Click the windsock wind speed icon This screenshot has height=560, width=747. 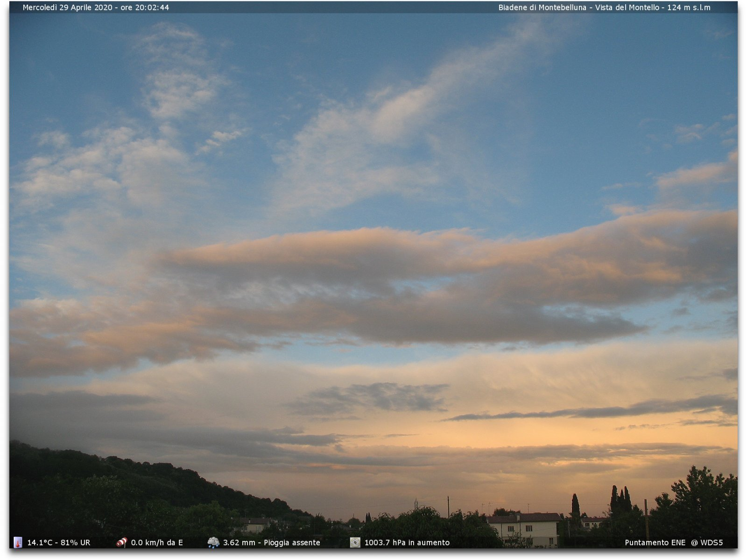(x=121, y=542)
